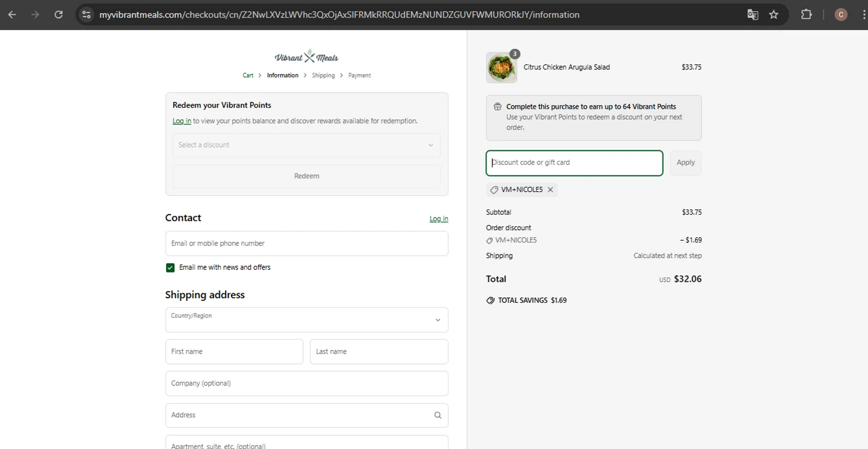Click the Last name field

pyautogui.click(x=379, y=352)
